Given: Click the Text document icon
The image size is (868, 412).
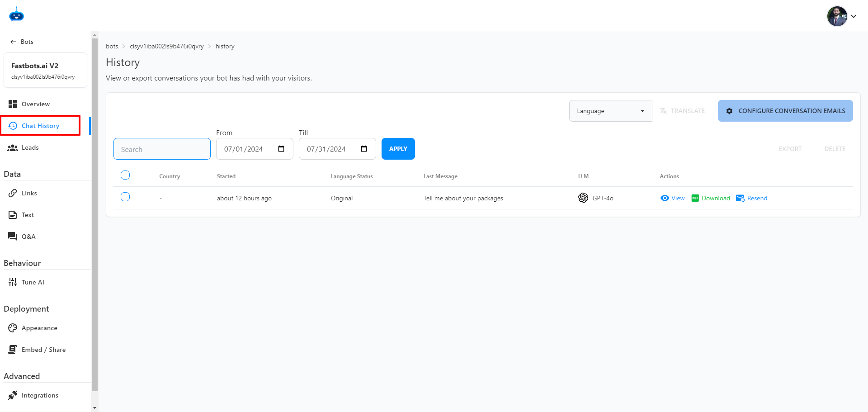Looking at the screenshot, I should coord(13,215).
